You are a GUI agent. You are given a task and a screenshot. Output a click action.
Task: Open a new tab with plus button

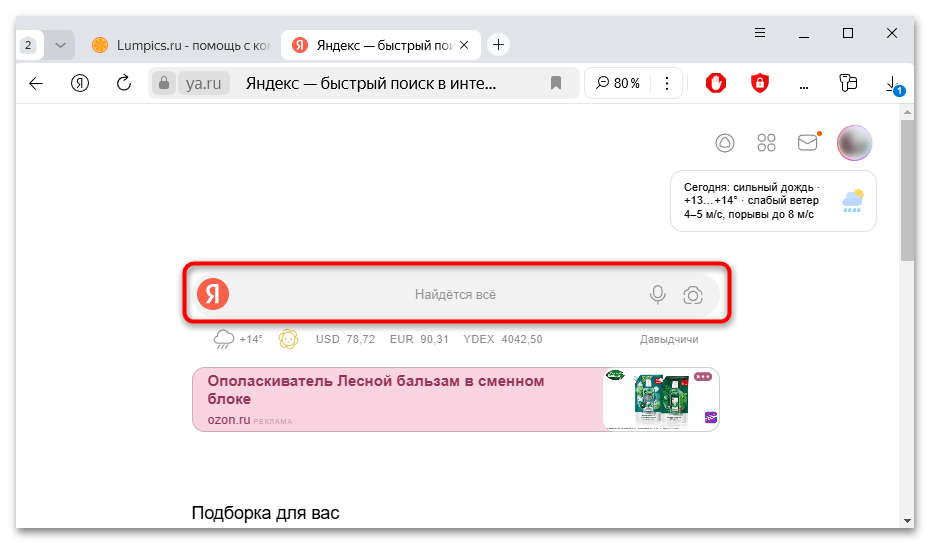[x=498, y=44]
